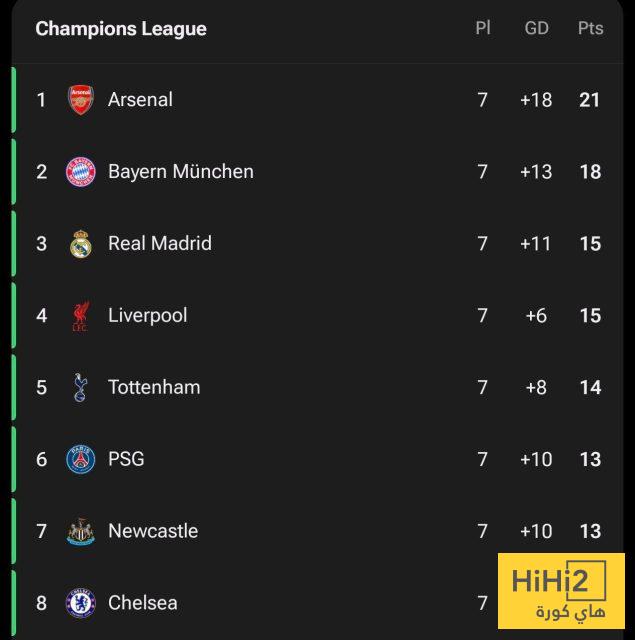Click the PSG club badge
This screenshot has height=640, width=635.
81,460
